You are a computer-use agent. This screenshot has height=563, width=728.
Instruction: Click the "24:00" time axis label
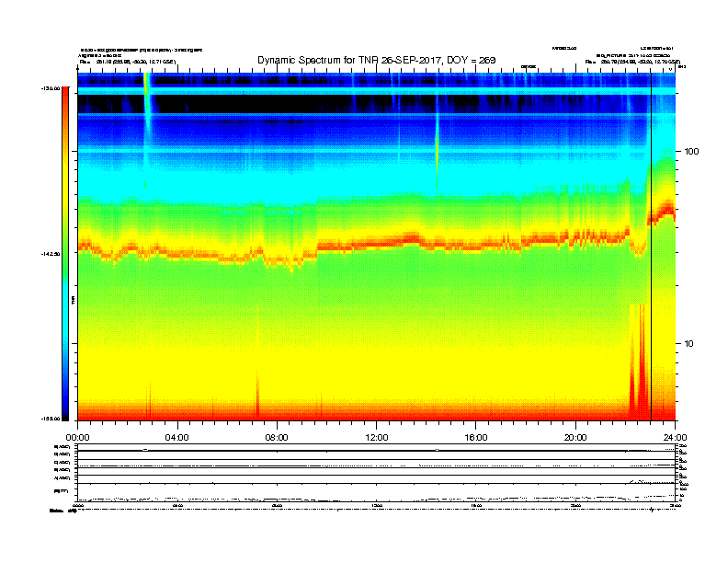[x=675, y=438]
